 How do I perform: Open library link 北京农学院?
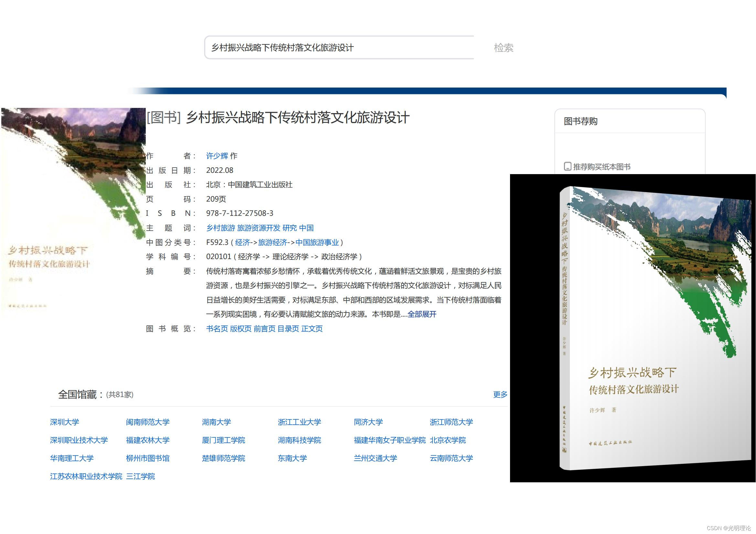(448, 440)
